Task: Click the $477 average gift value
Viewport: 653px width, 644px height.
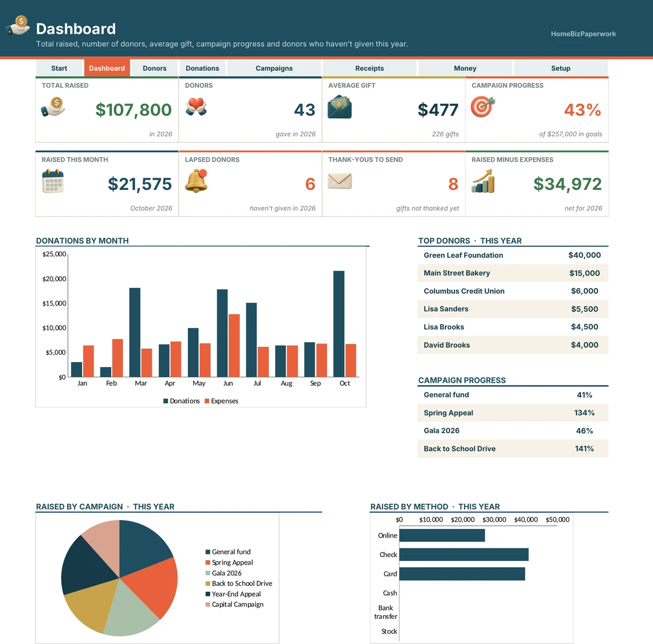Action: [438, 109]
